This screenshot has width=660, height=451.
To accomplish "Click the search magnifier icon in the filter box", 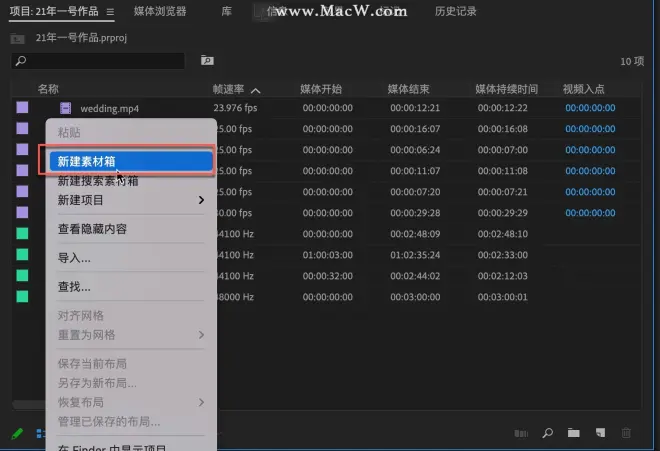I will pyautogui.click(x=21, y=61).
